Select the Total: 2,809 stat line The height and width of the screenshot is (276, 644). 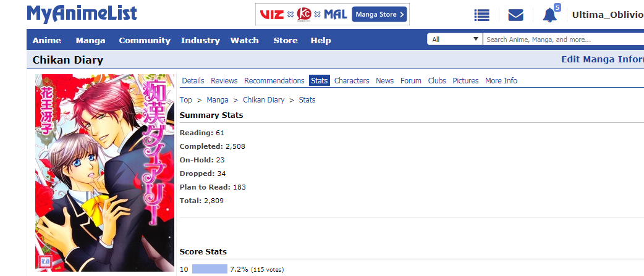[x=201, y=201]
